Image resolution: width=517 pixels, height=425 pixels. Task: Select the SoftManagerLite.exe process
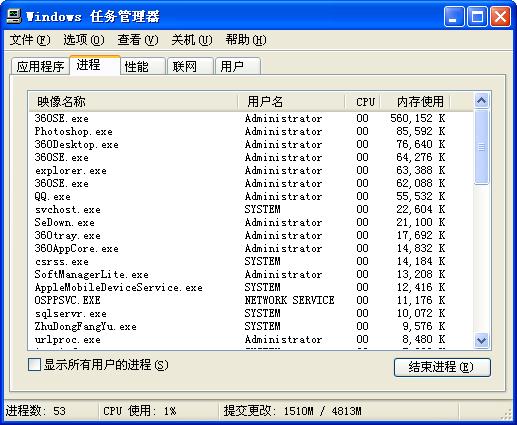point(251,274)
